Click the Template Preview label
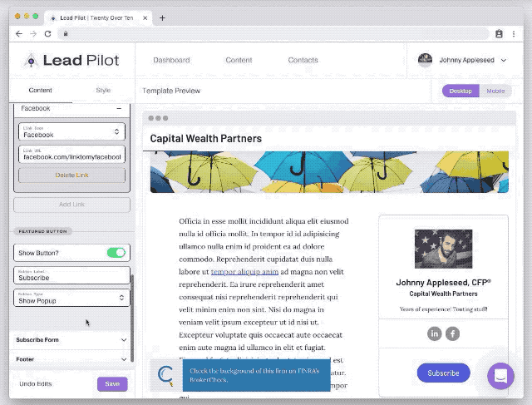The width and height of the screenshot is (532, 405). 171,91
